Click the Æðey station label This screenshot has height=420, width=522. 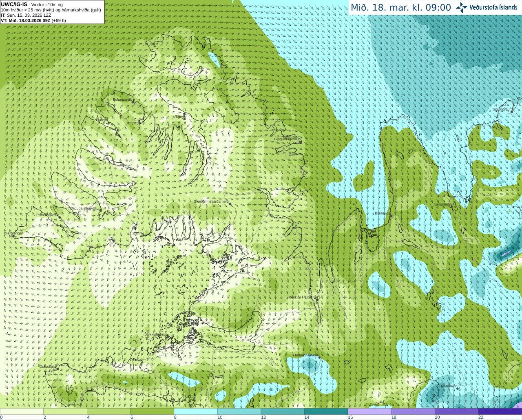[179, 117]
